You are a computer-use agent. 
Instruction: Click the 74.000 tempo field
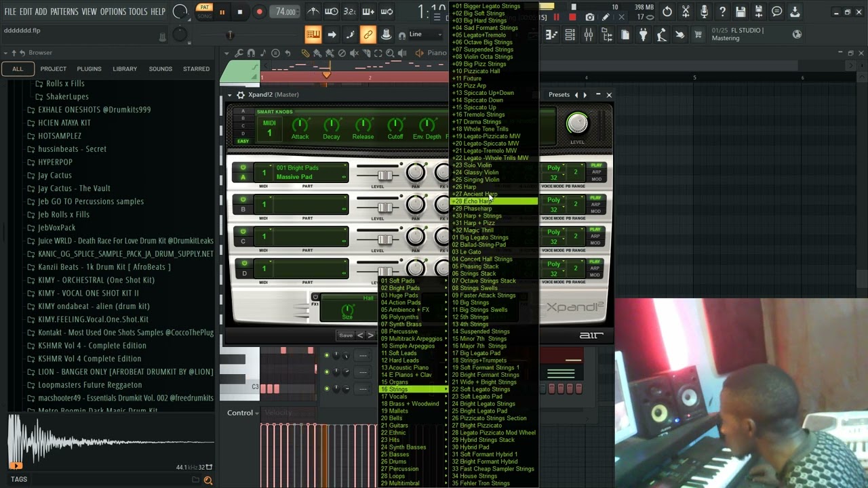(x=285, y=12)
